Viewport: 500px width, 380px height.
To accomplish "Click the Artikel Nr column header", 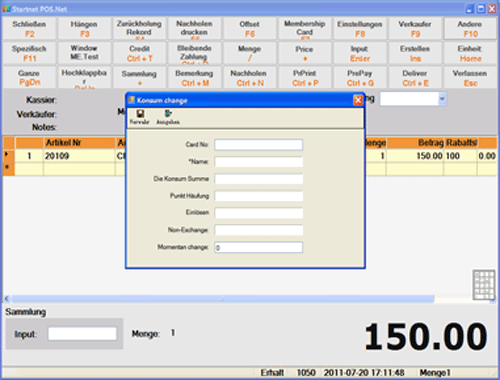I will (x=79, y=143).
